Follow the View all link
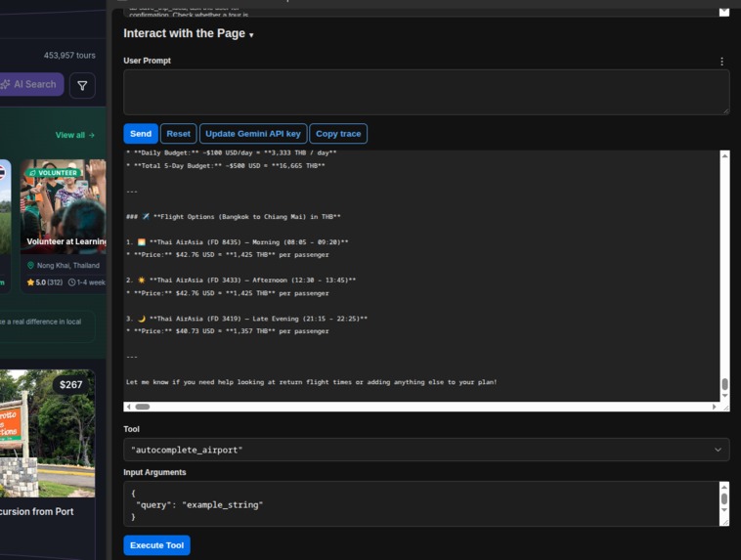The height and width of the screenshot is (560, 741). pyautogui.click(x=74, y=135)
